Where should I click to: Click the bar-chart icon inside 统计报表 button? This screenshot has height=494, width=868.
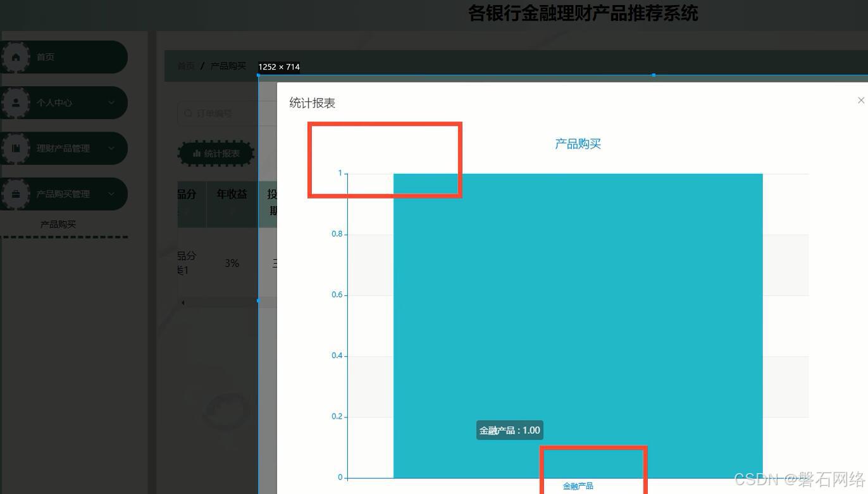click(198, 153)
